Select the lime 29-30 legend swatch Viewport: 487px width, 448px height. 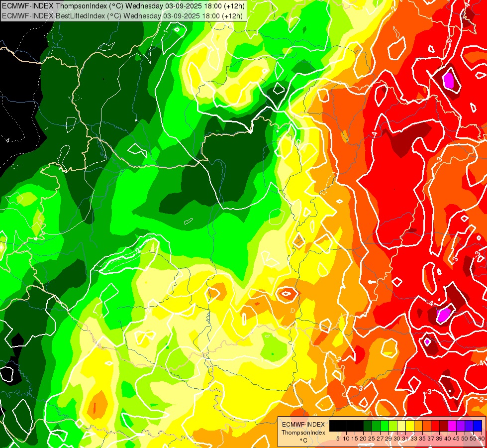(393, 426)
